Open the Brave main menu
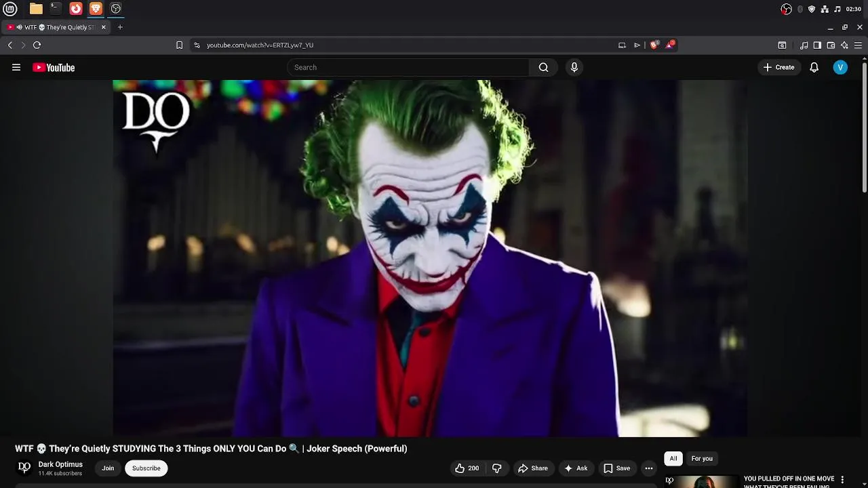The height and width of the screenshot is (488, 868). coord(858,45)
